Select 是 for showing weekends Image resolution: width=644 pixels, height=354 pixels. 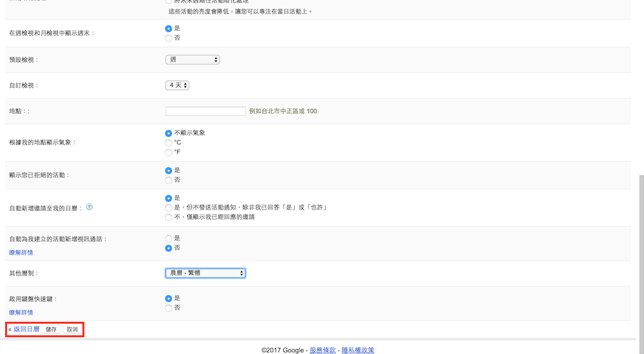tap(169, 28)
